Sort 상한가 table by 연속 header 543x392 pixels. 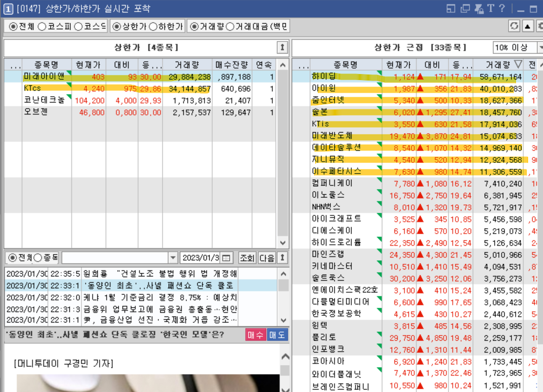point(264,65)
